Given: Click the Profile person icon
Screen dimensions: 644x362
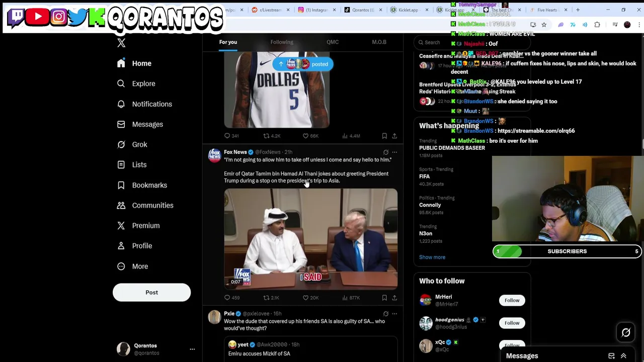Looking at the screenshot, I should (121, 246).
